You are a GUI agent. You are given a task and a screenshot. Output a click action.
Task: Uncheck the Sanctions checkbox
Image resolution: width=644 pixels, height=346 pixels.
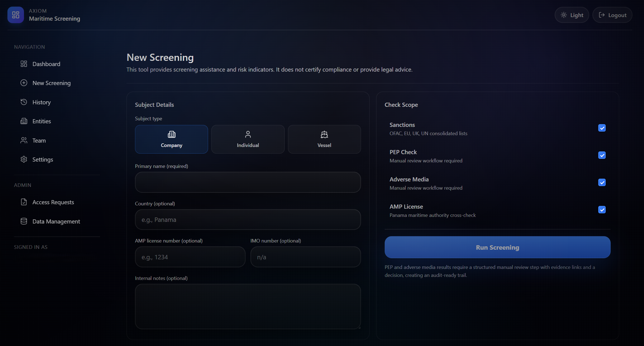[602, 128]
